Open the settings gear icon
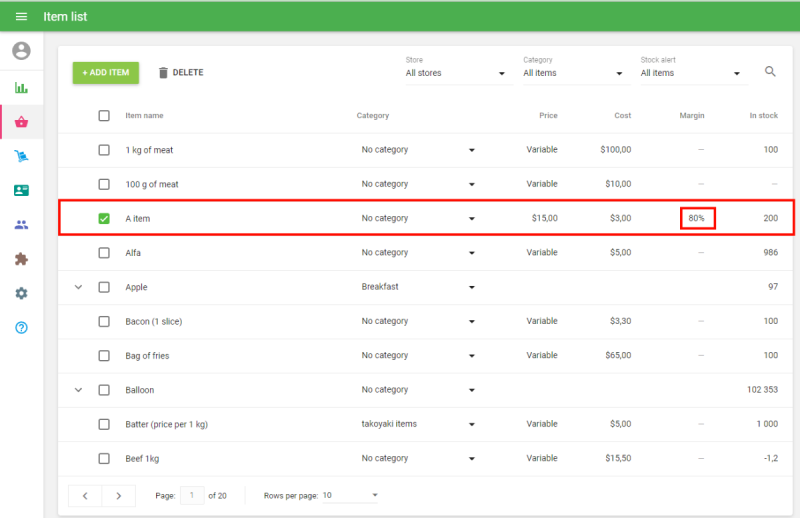 tap(21, 293)
